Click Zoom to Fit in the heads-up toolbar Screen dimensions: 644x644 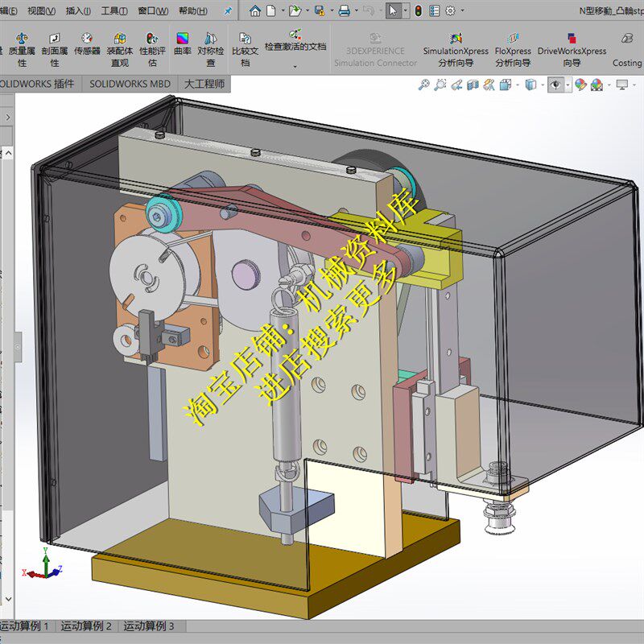[x=423, y=84]
